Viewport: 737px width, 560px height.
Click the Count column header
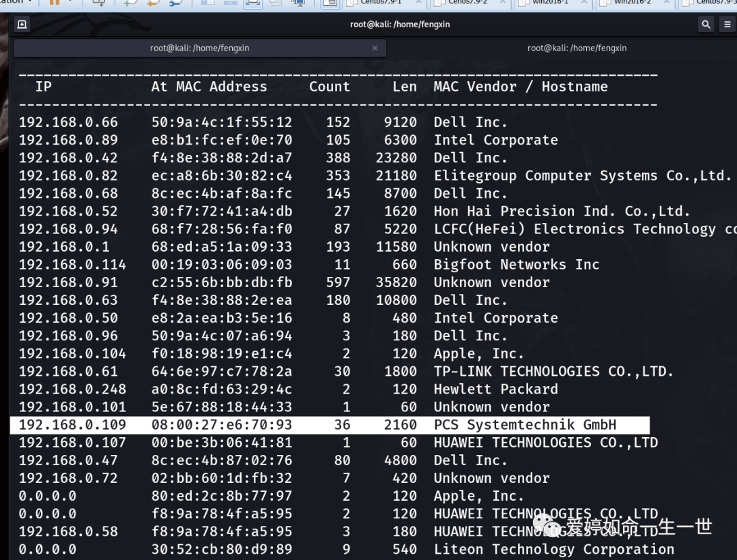[x=330, y=87]
